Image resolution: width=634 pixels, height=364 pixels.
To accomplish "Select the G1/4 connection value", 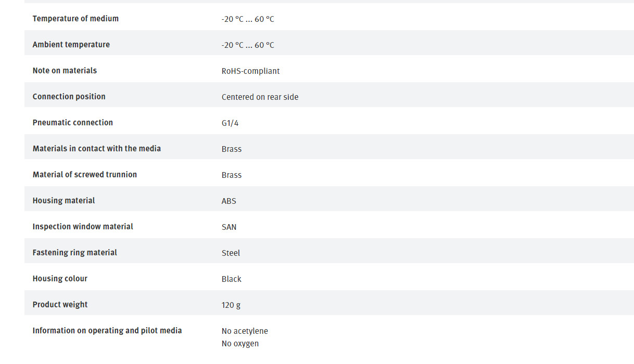I will click(230, 123).
